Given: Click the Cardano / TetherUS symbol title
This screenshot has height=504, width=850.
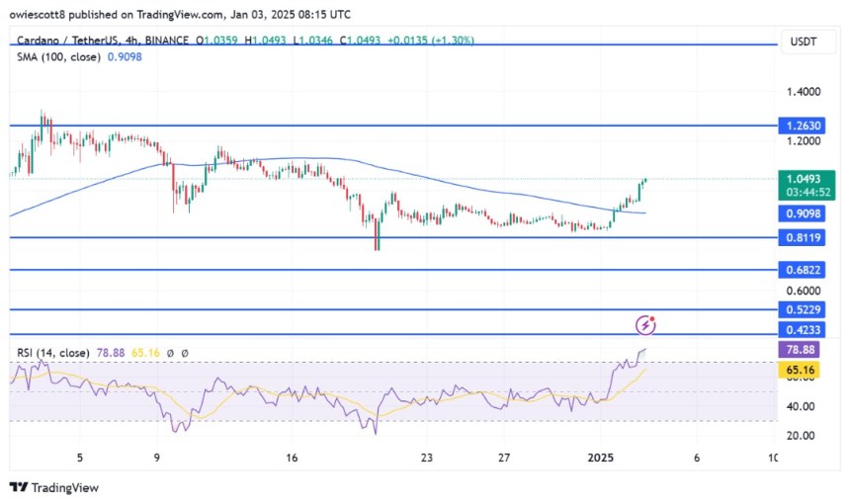Looking at the screenshot, I should (x=74, y=41).
